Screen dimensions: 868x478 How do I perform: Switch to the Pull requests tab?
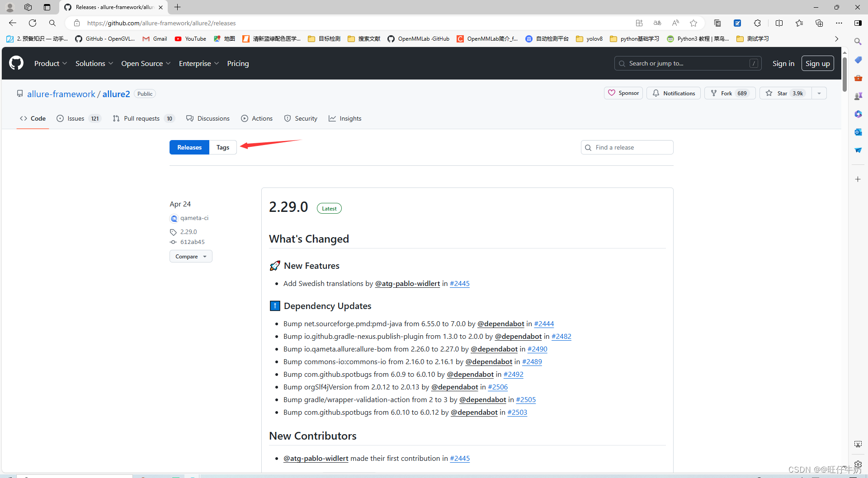click(143, 118)
